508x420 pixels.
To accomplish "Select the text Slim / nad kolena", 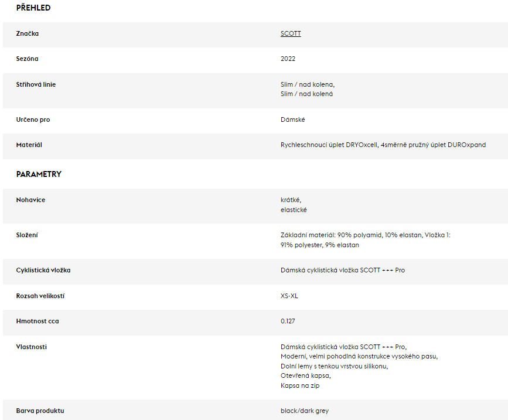I will (308, 84).
